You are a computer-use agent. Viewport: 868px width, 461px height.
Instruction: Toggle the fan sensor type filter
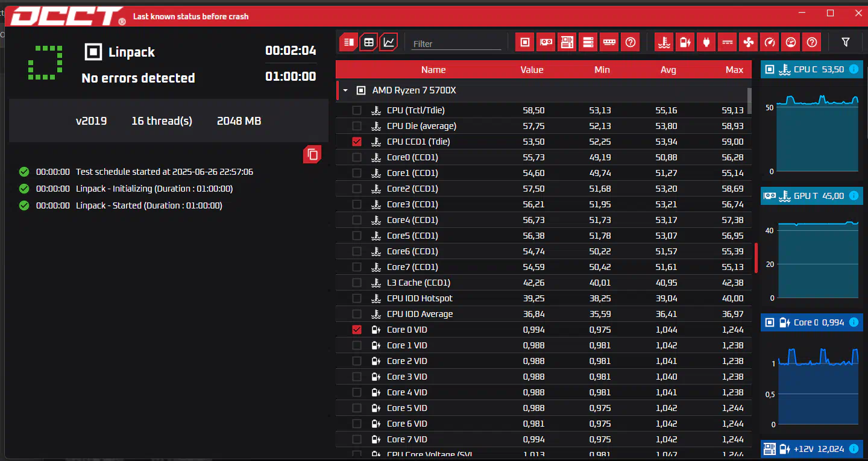pyautogui.click(x=749, y=42)
